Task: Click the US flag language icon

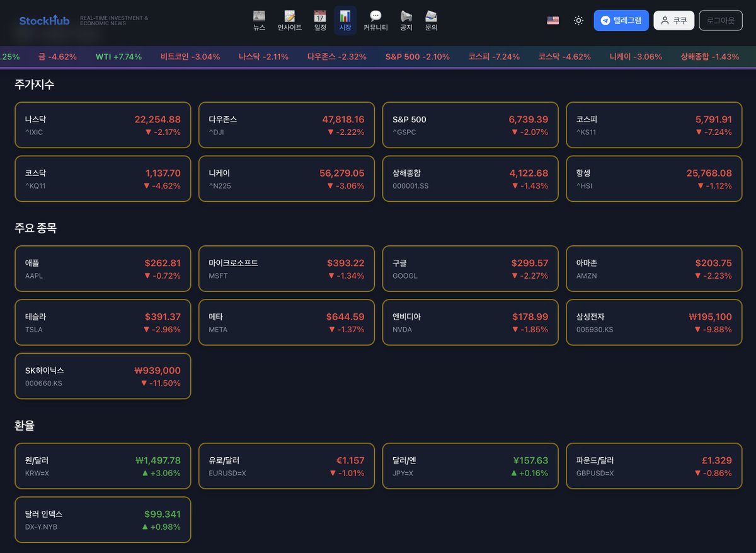Action: (x=553, y=20)
